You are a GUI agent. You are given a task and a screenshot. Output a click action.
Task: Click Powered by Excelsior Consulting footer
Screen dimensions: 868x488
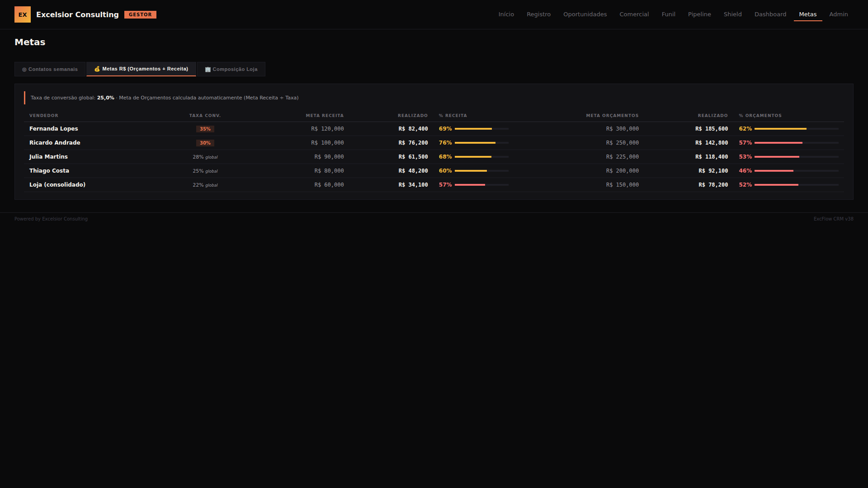[x=51, y=219]
